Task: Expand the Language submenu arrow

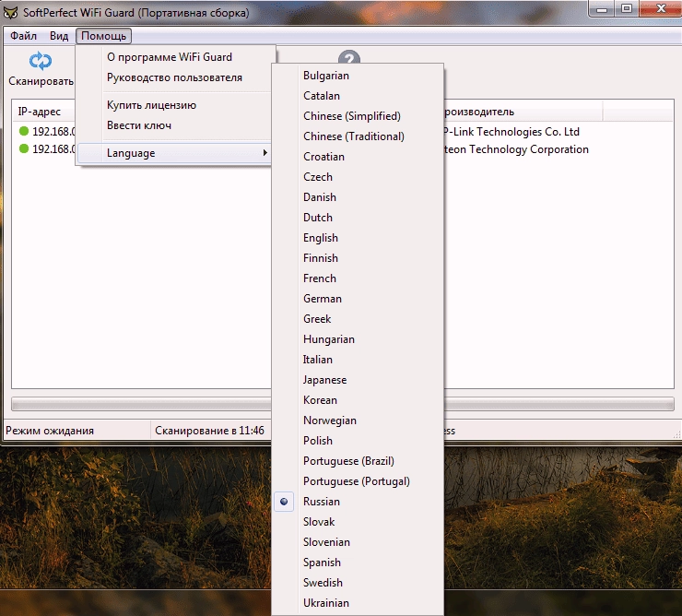Action: click(x=265, y=153)
